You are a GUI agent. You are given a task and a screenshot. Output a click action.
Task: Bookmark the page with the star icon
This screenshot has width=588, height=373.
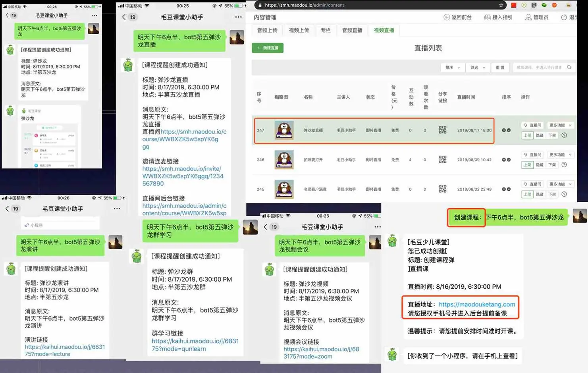tap(501, 5)
